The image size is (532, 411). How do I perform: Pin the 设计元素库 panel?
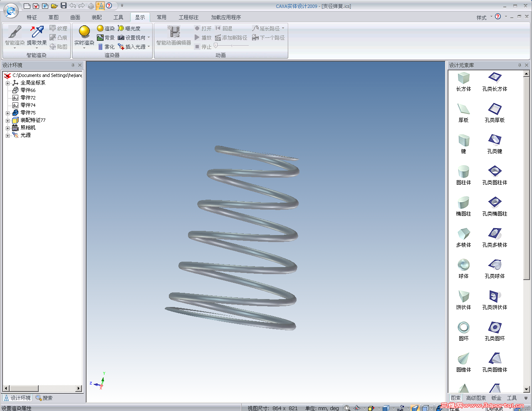tap(520, 65)
